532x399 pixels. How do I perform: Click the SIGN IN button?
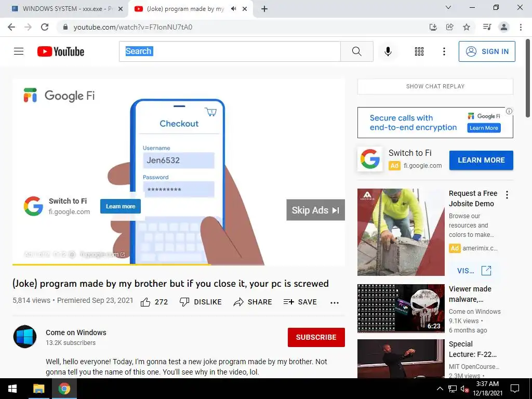tap(487, 51)
